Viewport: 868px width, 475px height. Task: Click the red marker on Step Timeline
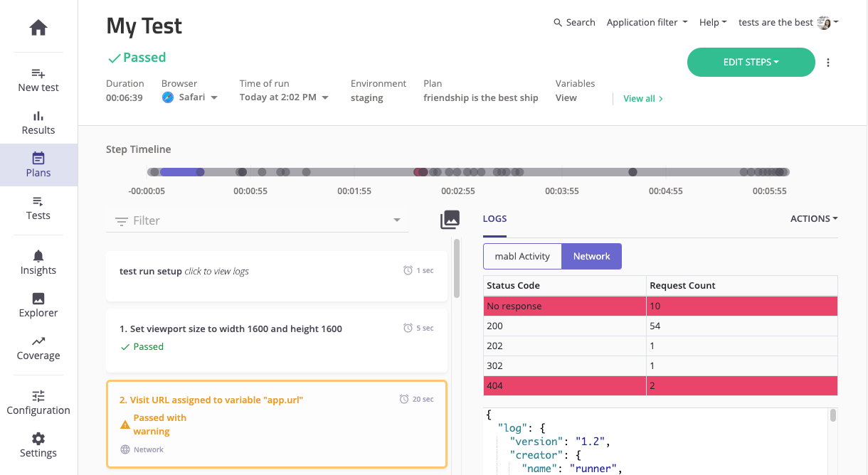pos(420,172)
